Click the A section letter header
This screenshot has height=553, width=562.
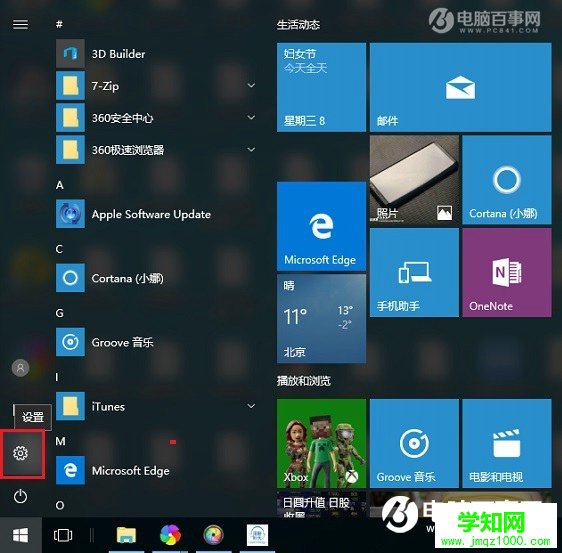pyautogui.click(x=59, y=185)
